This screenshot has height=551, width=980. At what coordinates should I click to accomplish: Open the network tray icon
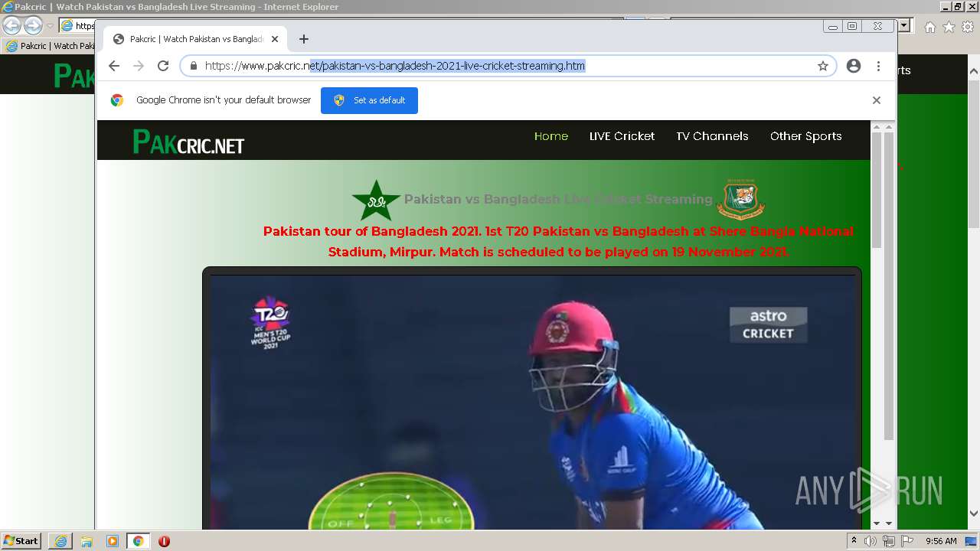point(889,541)
